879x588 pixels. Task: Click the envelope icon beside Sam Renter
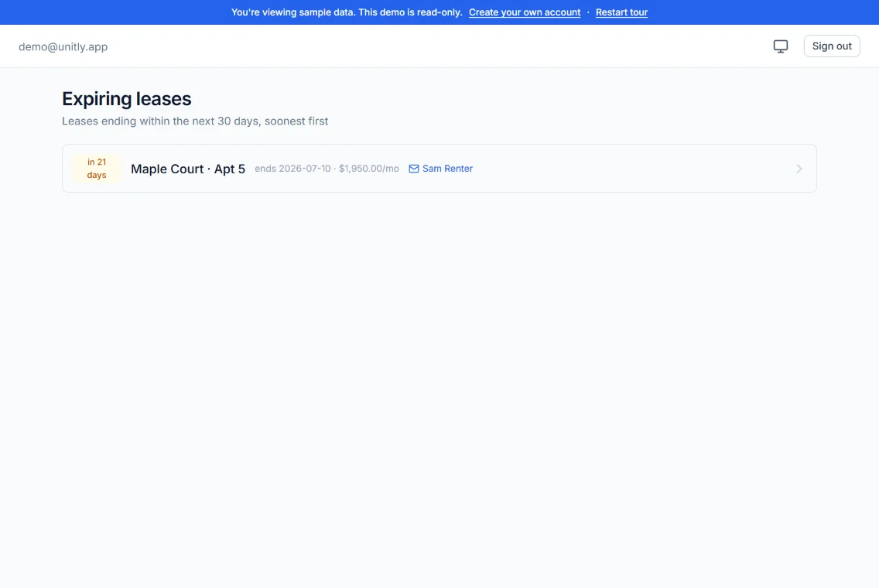coord(414,169)
